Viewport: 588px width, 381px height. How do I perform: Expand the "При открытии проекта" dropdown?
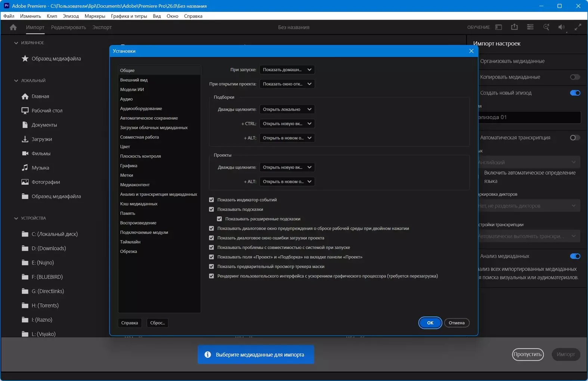(x=287, y=84)
